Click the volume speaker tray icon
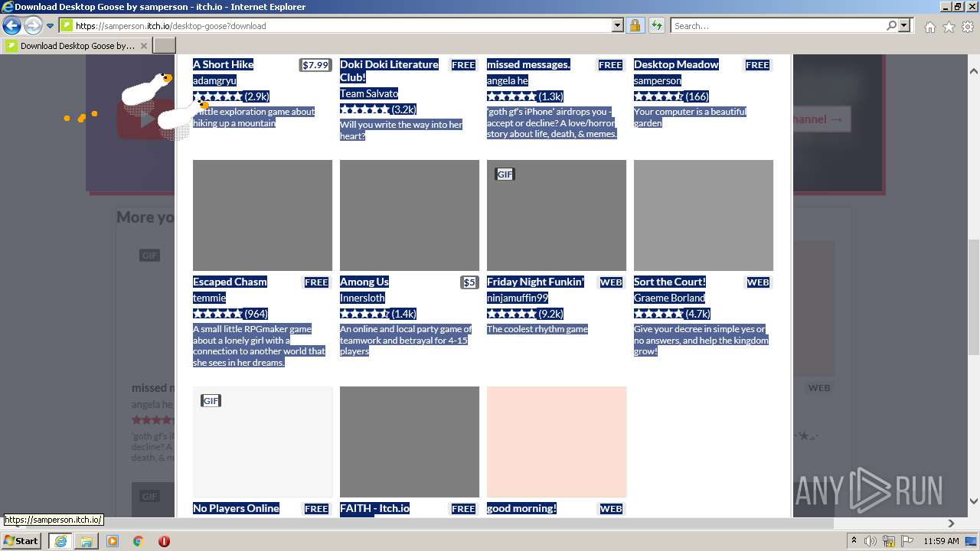 pyautogui.click(x=871, y=541)
